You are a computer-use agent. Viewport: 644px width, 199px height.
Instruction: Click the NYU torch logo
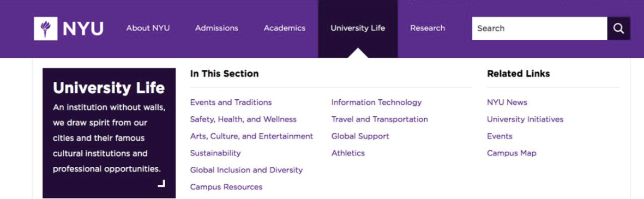46,28
